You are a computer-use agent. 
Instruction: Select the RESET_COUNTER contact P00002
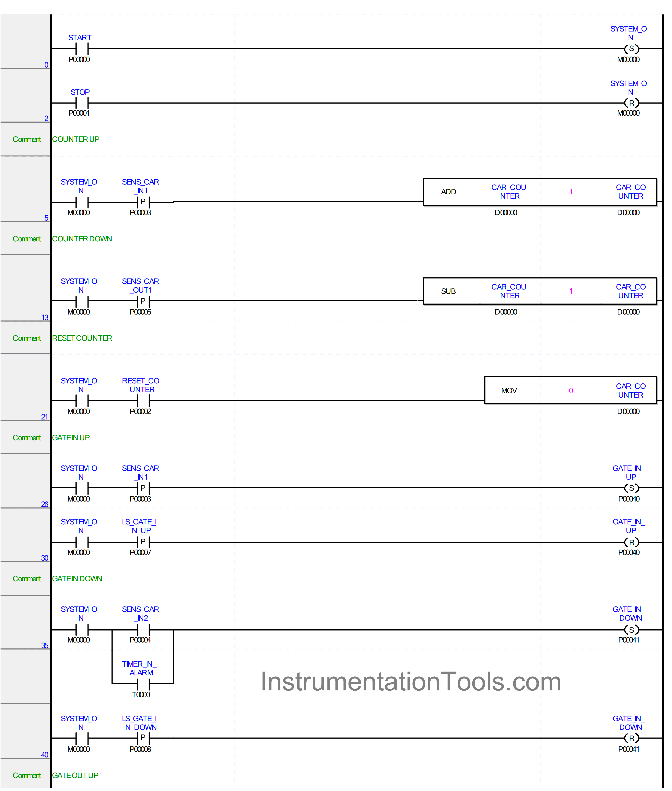[143, 400]
